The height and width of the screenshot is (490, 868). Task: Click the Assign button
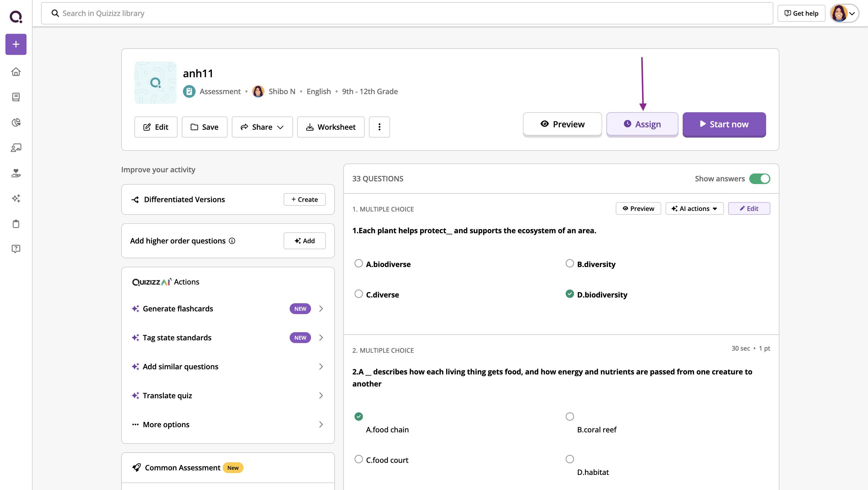642,124
